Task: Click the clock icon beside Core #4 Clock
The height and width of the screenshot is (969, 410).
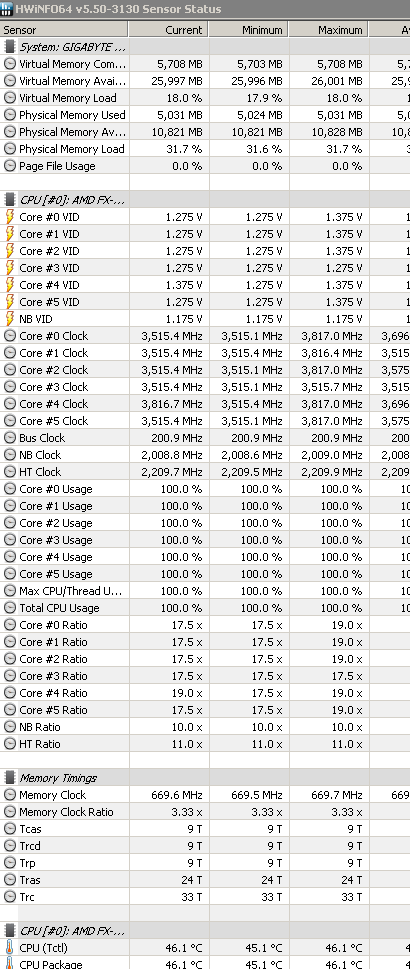Action: click(x=9, y=404)
